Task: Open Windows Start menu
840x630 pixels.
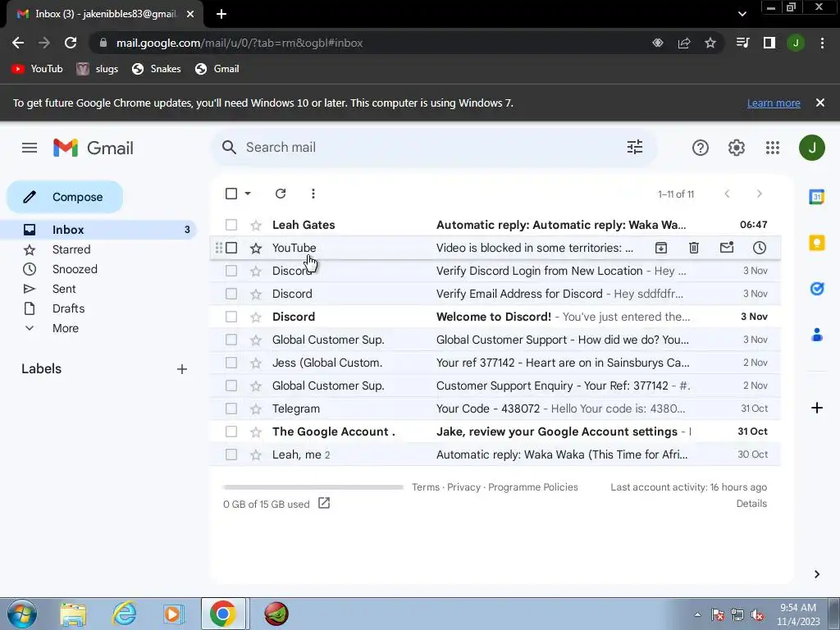Action: tap(22, 614)
